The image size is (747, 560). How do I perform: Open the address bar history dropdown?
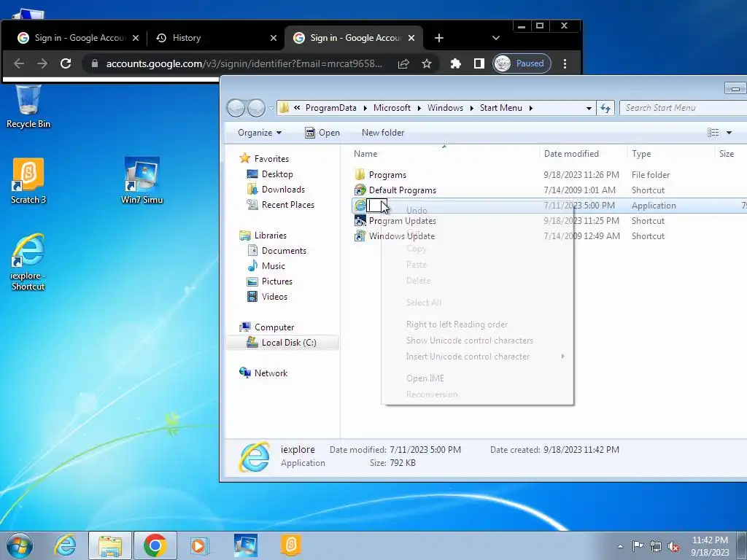coord(589,108)
